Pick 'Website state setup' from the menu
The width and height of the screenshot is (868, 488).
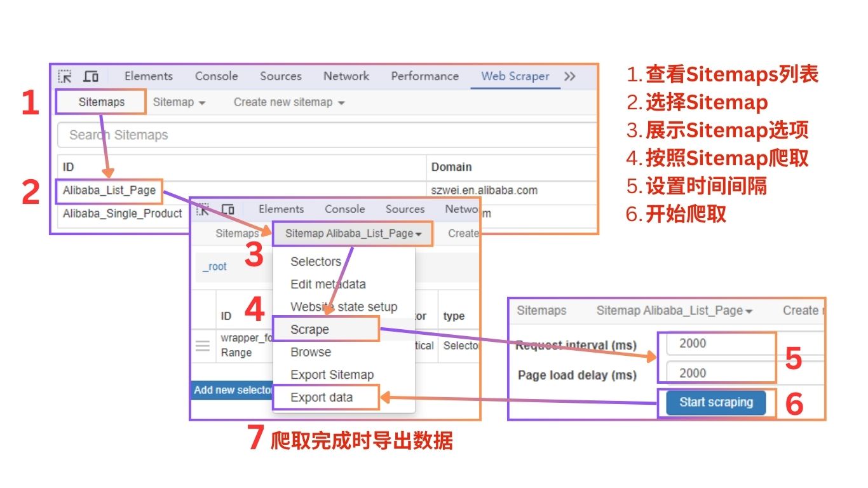click(x=344, y=307)
